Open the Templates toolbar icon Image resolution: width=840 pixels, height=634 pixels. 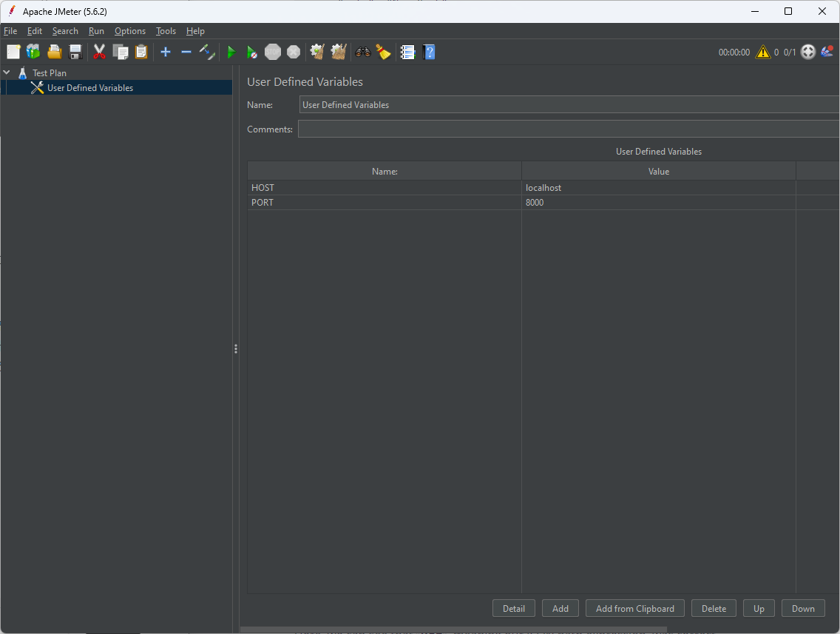point(33,52)
